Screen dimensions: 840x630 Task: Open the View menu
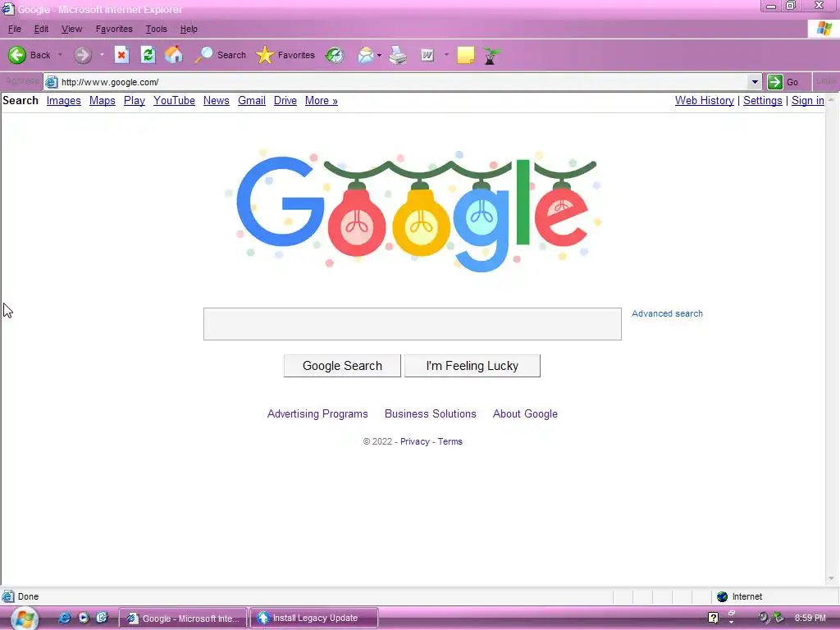[x=72, y=29]
